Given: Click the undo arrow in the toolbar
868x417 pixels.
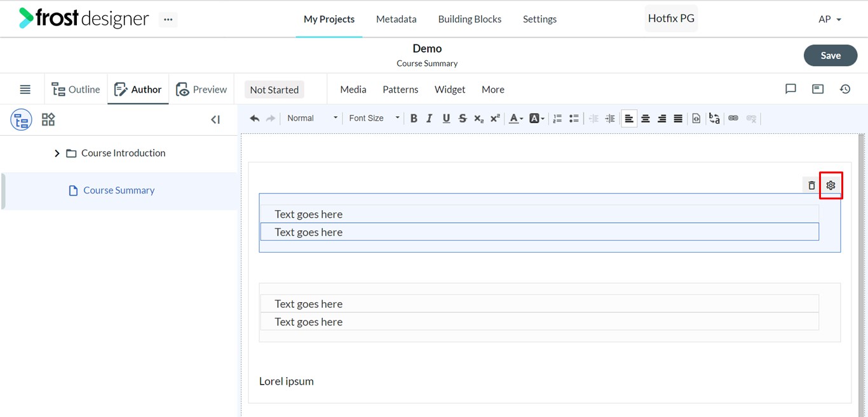Looking at the screenshot, I should click(x=255, y=118).
